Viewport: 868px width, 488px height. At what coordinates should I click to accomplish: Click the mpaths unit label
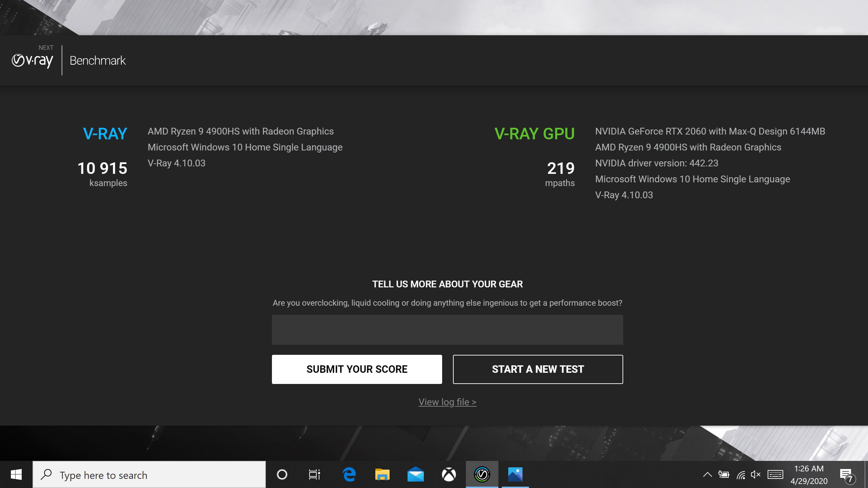pos(560,183)
